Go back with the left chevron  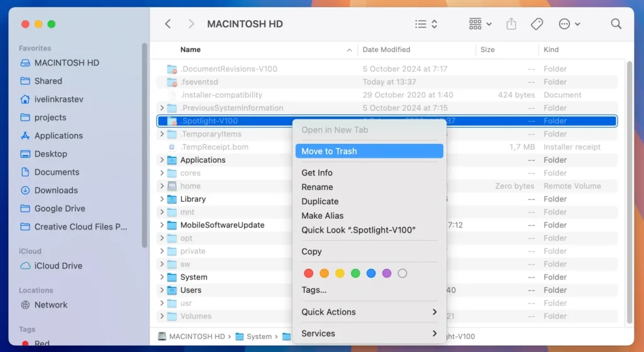pos(168,24)
